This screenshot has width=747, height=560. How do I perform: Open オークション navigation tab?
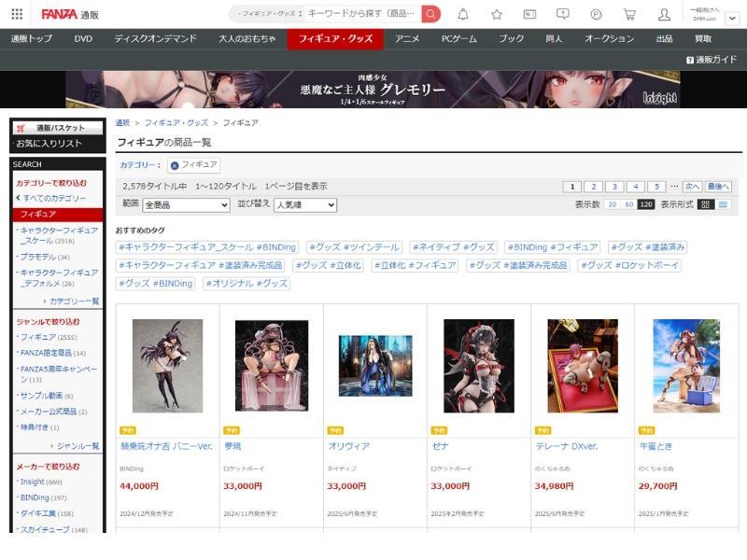(x=610, y=39)
